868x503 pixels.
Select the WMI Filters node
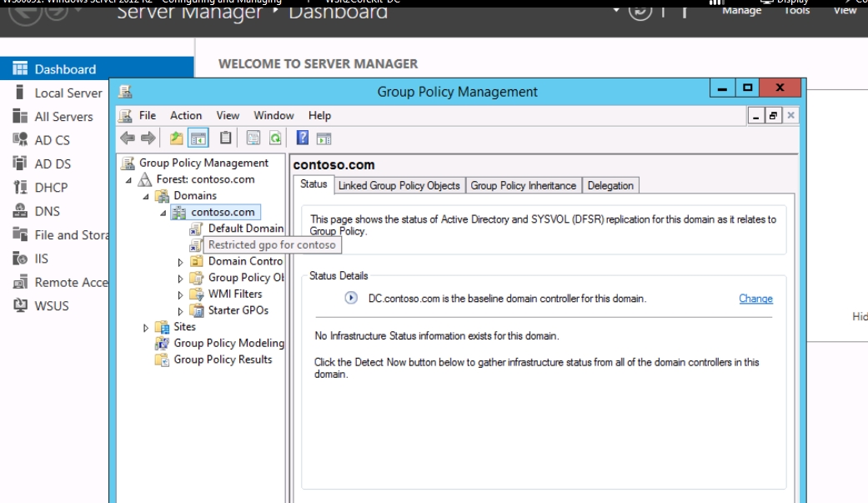234,294
